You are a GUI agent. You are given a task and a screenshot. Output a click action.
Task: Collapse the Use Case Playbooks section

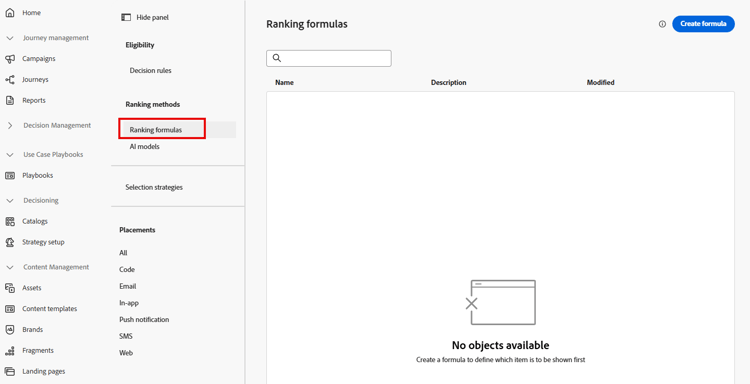tap(10, 154)
